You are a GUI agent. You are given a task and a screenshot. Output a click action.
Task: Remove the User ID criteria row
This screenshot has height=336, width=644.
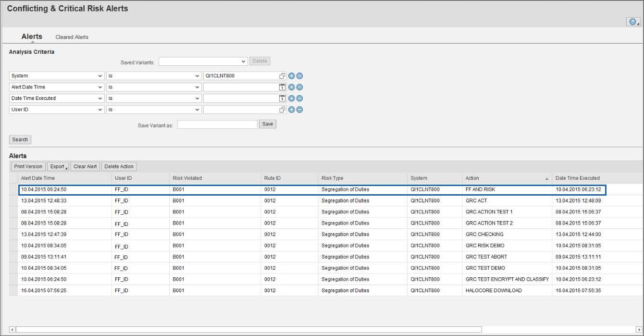[299, 110]
